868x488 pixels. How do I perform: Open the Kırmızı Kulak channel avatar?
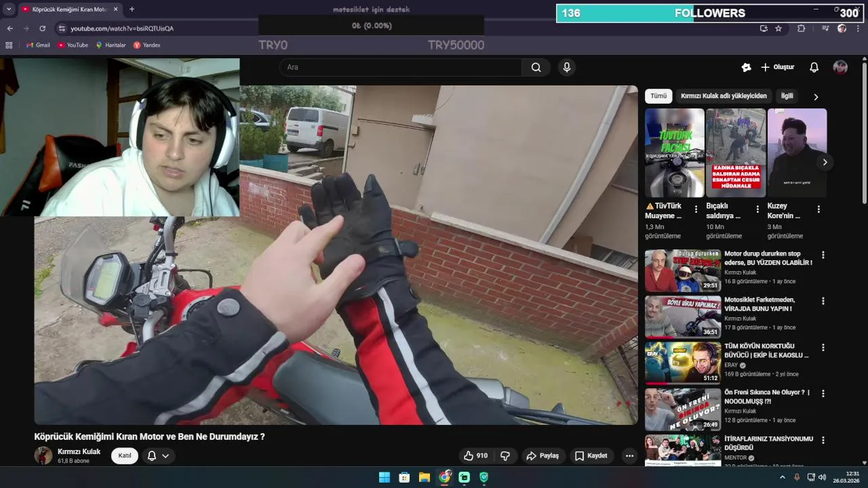[43, 455]
